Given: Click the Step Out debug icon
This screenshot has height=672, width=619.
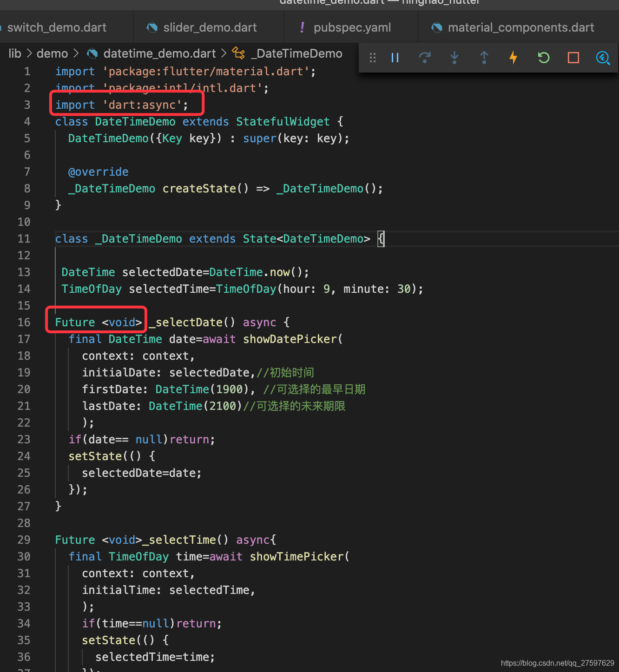Looking at the screenshot, I should [x=484, y=58].
